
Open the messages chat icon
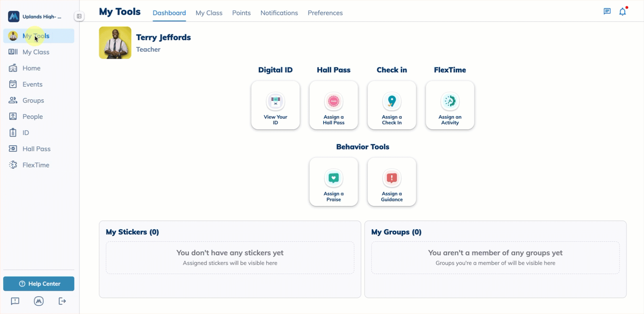(x=607, y=11)
